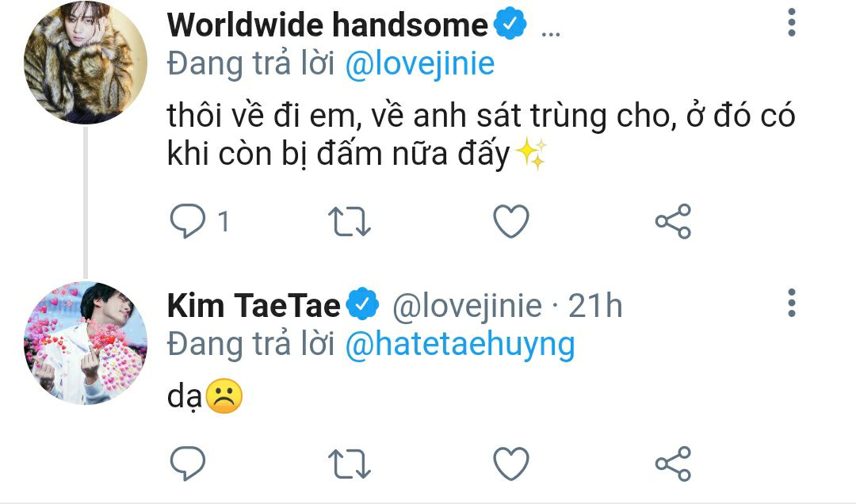This screenshot has height=504, width=856.
Task: Share the Worldwide handsome tweet
Action: pyautogui.click(x=673, y=222)
